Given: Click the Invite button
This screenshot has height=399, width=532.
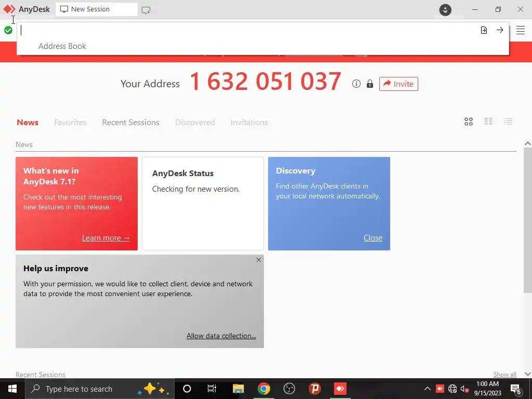Looking at the screenshot, I should click(x=398, y=84).
